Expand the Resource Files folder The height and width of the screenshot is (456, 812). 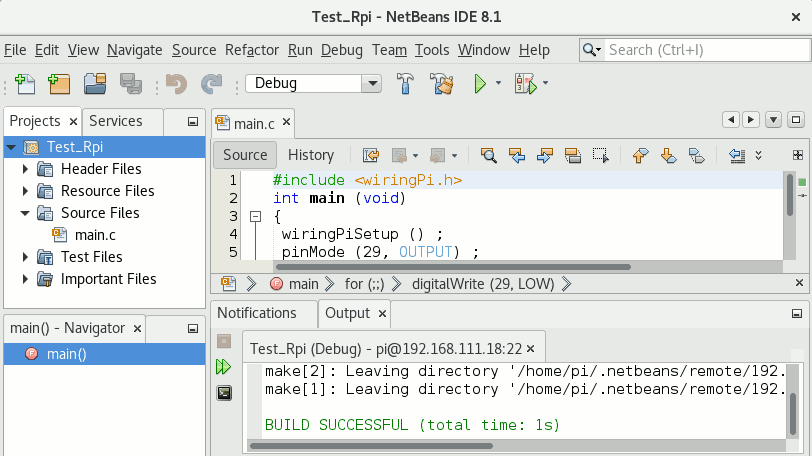(x=25, y=191)
